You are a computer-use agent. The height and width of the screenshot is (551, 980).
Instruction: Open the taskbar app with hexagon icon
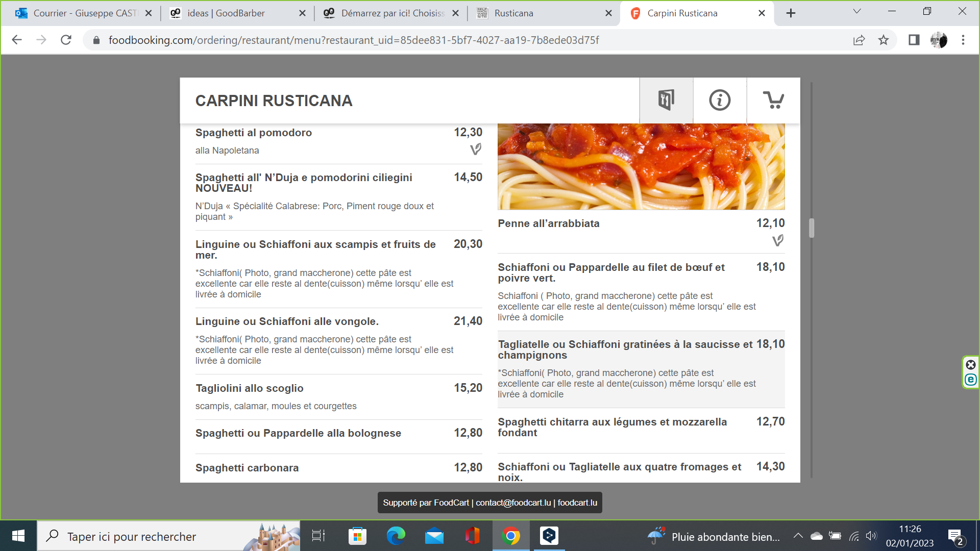[x=549, y=536]
